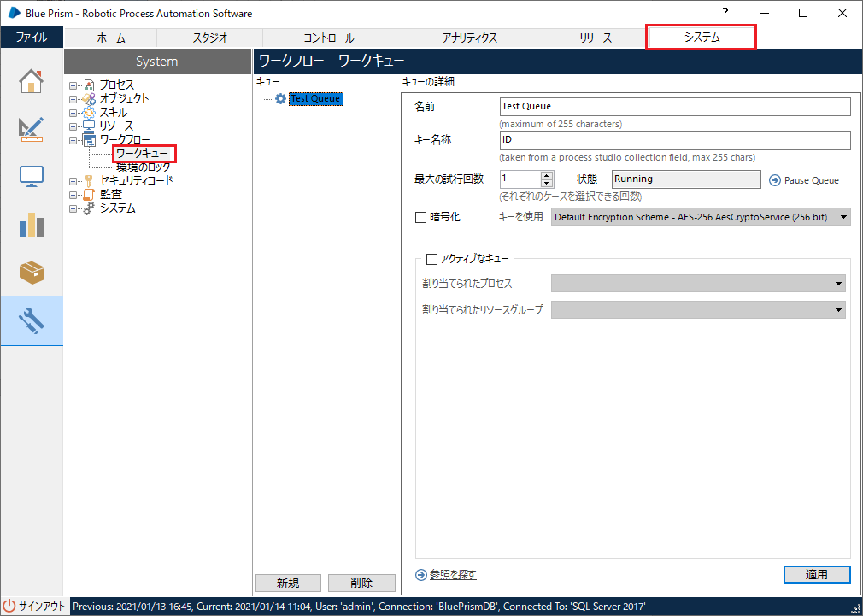Select the System wrench sidebar icon
Screen dimensions: 863x616
[x=32, y=320]
